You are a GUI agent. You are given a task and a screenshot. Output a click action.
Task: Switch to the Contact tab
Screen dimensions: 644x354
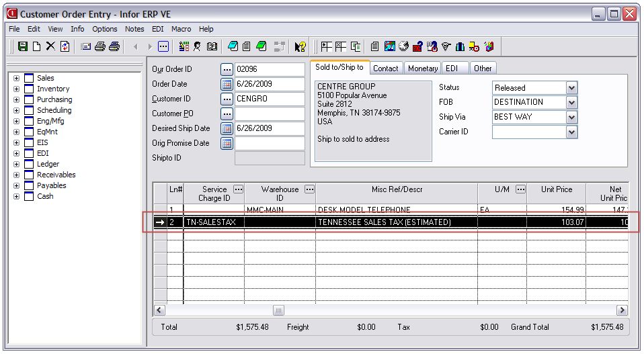385,69
